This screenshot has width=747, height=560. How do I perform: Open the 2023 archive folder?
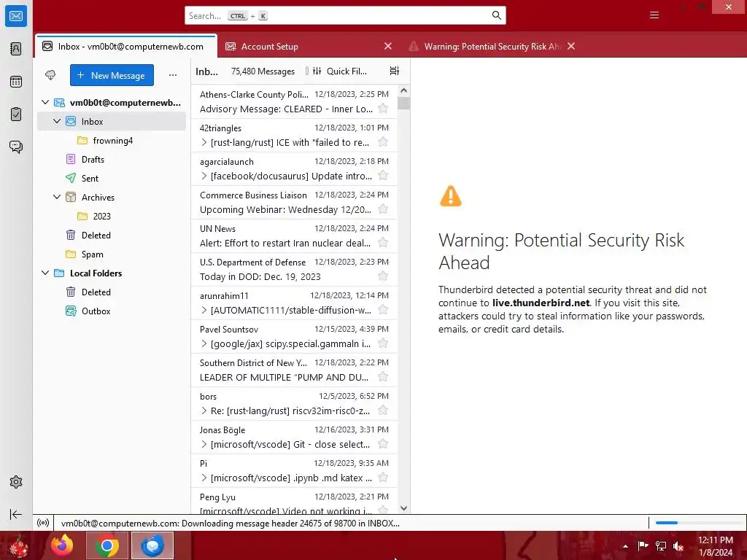(112, 216)
